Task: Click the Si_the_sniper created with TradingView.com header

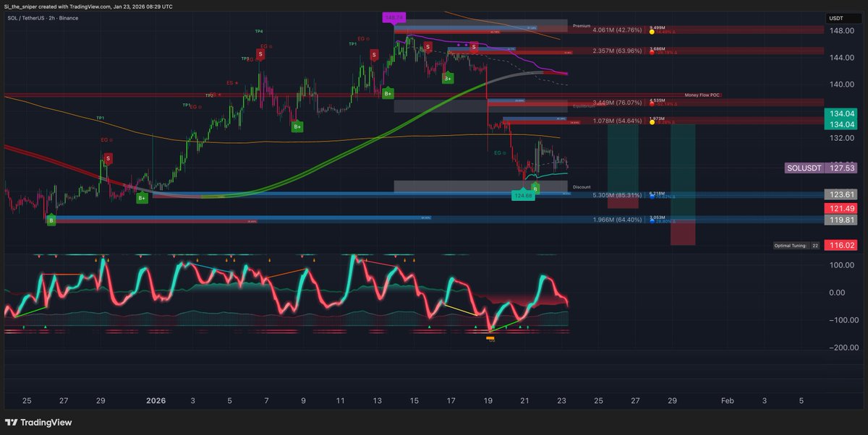Action: tap(89, 6)
